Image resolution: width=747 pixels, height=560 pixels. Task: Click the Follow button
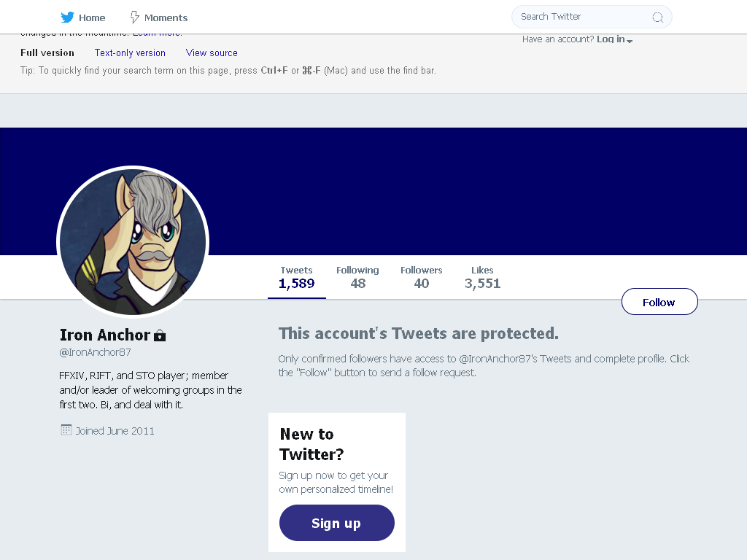click(659, 301)
